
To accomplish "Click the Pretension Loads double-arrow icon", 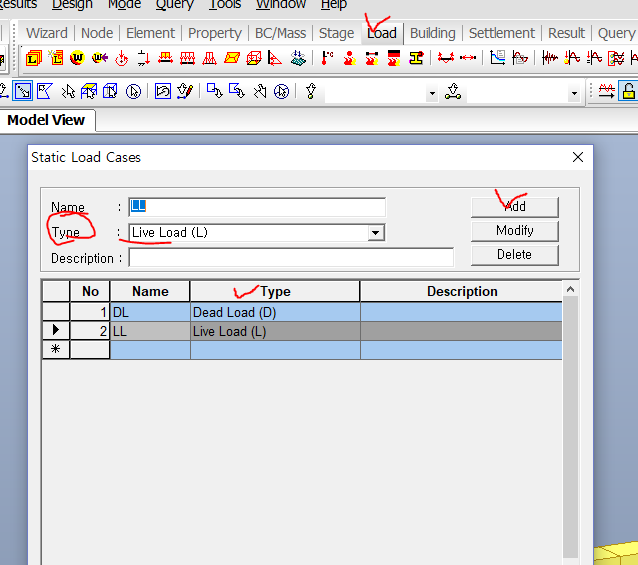I will click(x=468, y=58).
